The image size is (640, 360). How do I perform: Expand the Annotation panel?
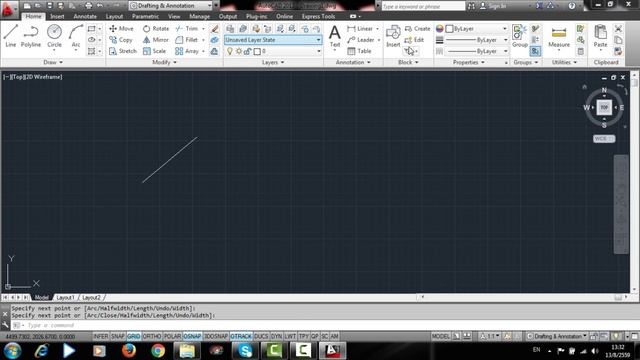(353, 62)
